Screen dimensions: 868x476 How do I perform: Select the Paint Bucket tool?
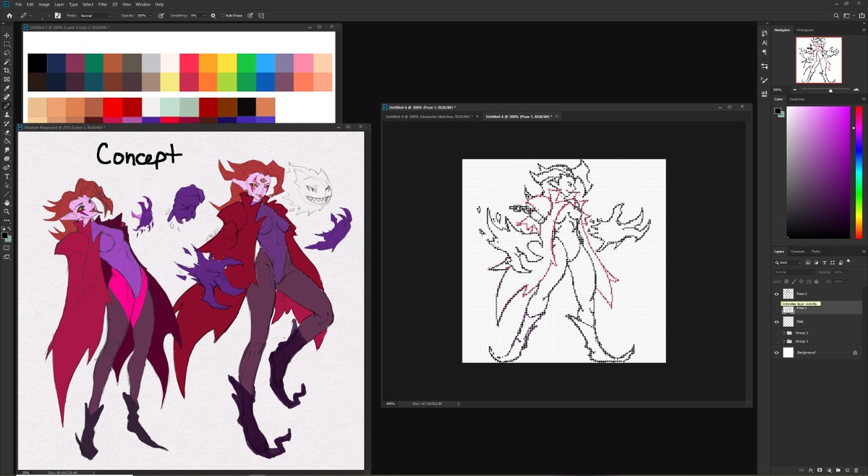tap(7, 141)
